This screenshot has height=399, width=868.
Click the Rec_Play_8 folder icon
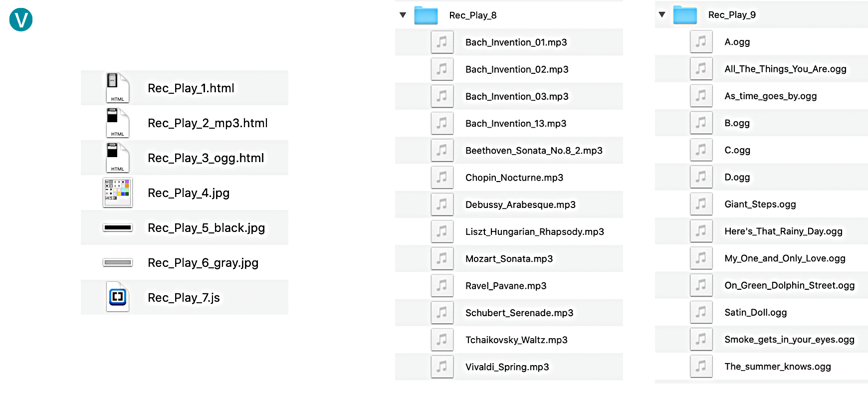coord(426,15)
